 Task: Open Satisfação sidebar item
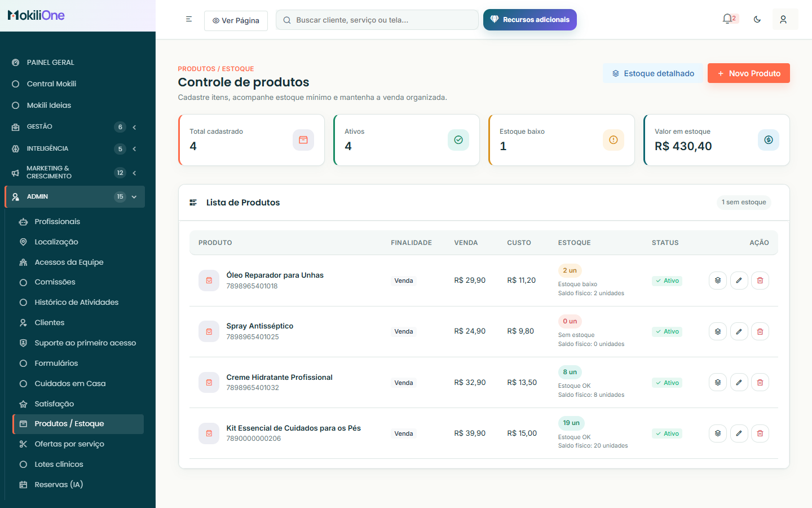pos(78,404)
